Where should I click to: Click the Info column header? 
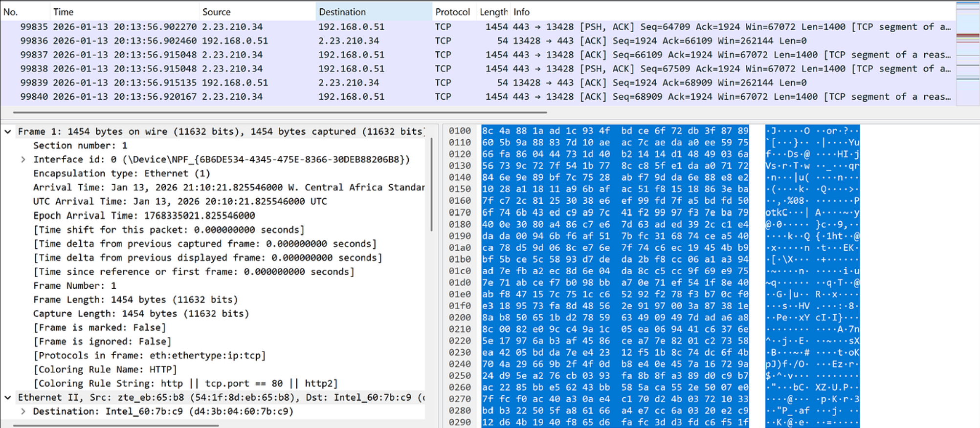pyautogui.click(x=733, y=12)
